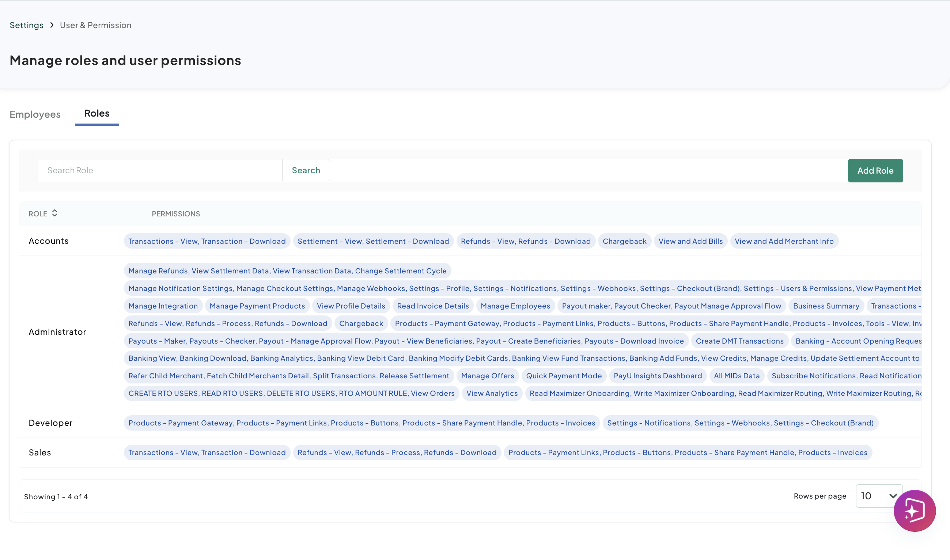Click Developer 'Settings – Notifications' tag

pyautogui.click(x=740, y=423)
